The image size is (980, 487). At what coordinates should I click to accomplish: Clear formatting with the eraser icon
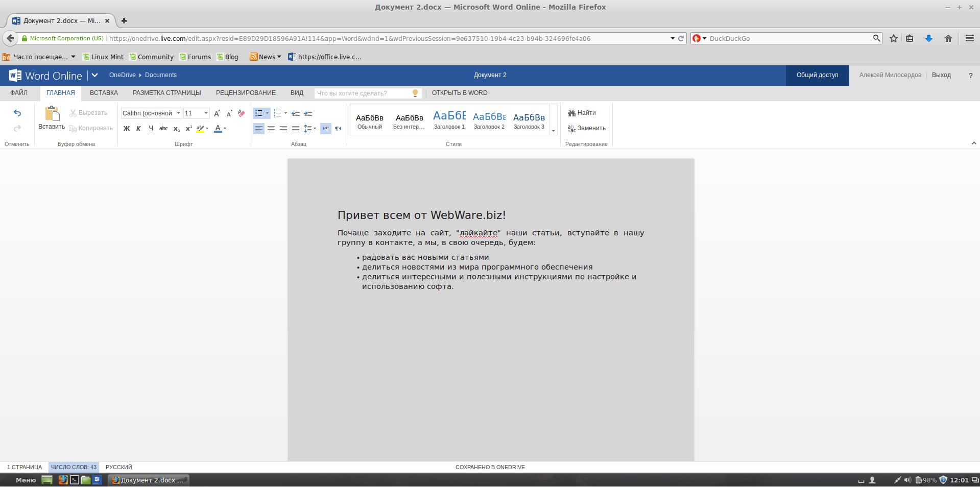[241, 113]
